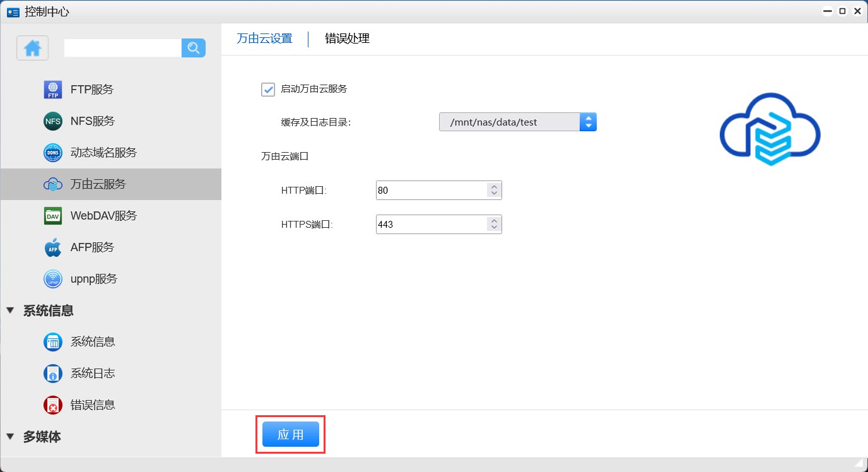Collapse the 系统信息 section
The image size is (868, 472).
(x=10, y=310)
